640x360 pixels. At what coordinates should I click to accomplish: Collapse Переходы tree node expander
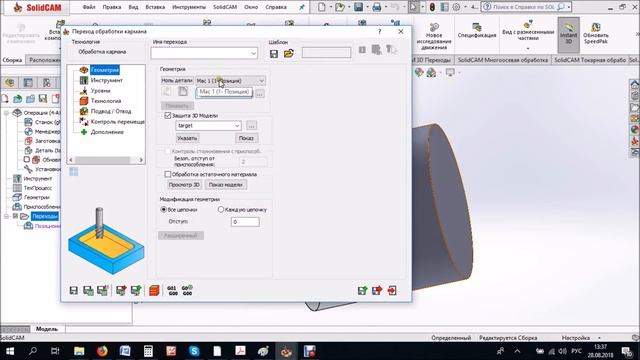7,216
